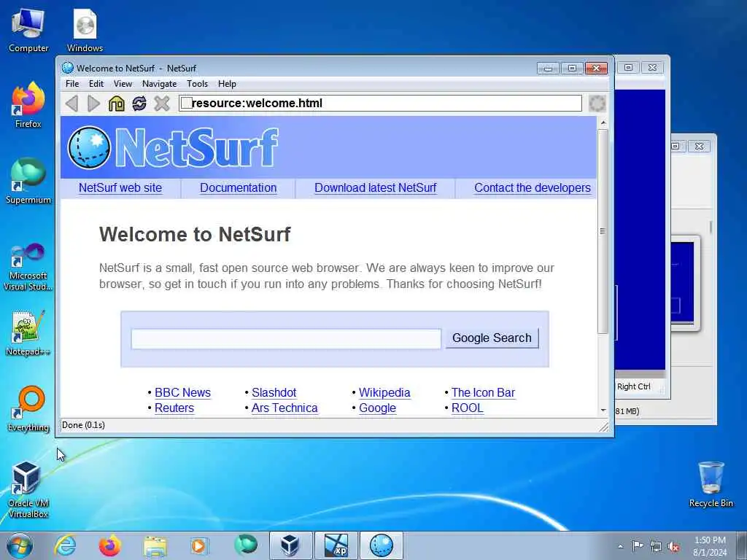
Task: Open Supermium from the taskbar
Action: point(245,545)
